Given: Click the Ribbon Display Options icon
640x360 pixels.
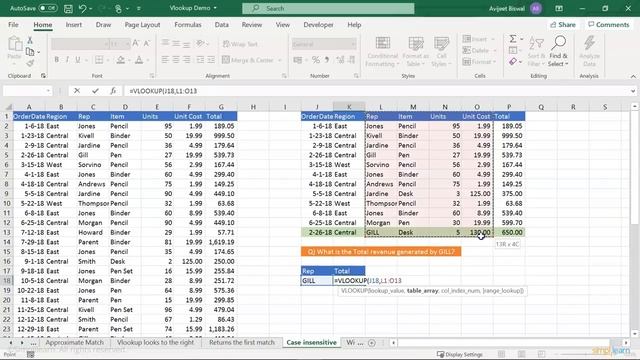Looking at the screenshot, I should coord(559,8).
